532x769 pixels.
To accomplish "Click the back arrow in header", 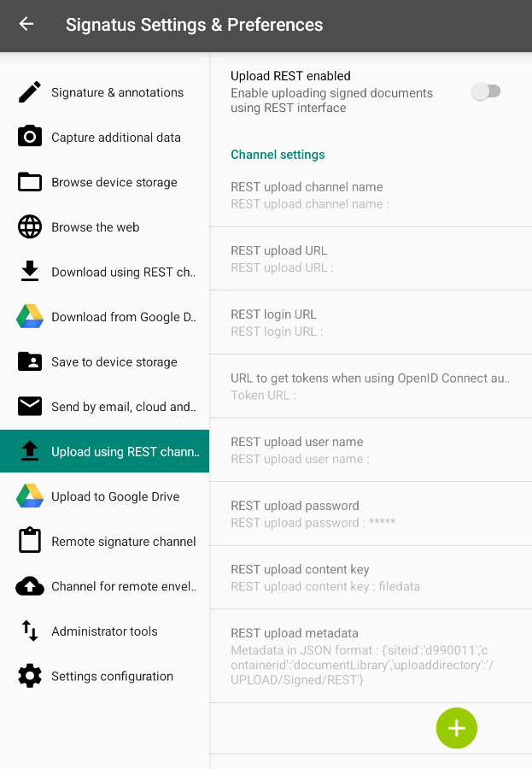I will pyautogui.click(x=26, y=25).
